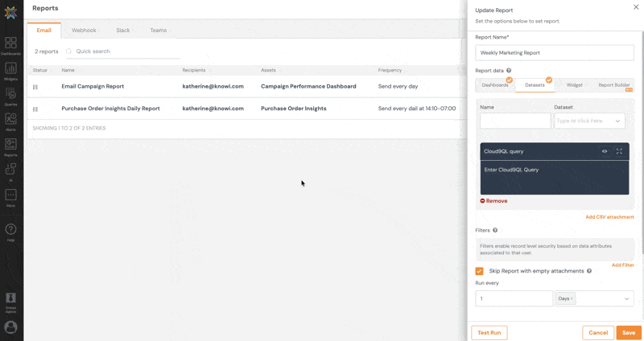The width and height of the screenshot is (644, 341).
Task: Open Widgets in the left sidebar
Action: (x=10, y=71)
